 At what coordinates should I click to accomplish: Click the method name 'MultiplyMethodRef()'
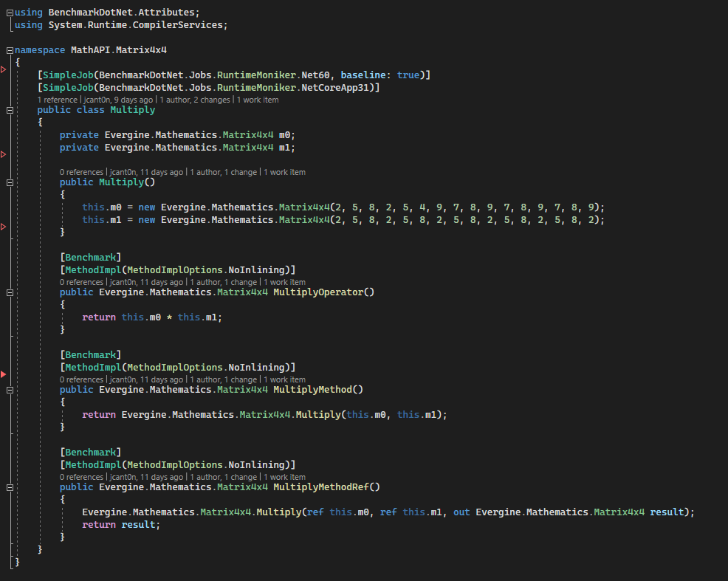[326, 487]
